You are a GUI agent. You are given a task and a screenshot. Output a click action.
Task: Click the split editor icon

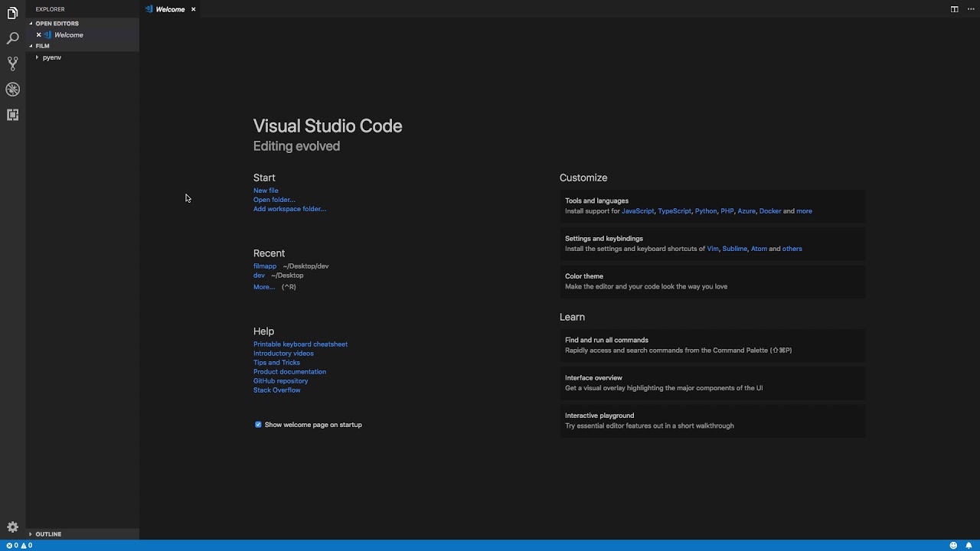[954, 9]
